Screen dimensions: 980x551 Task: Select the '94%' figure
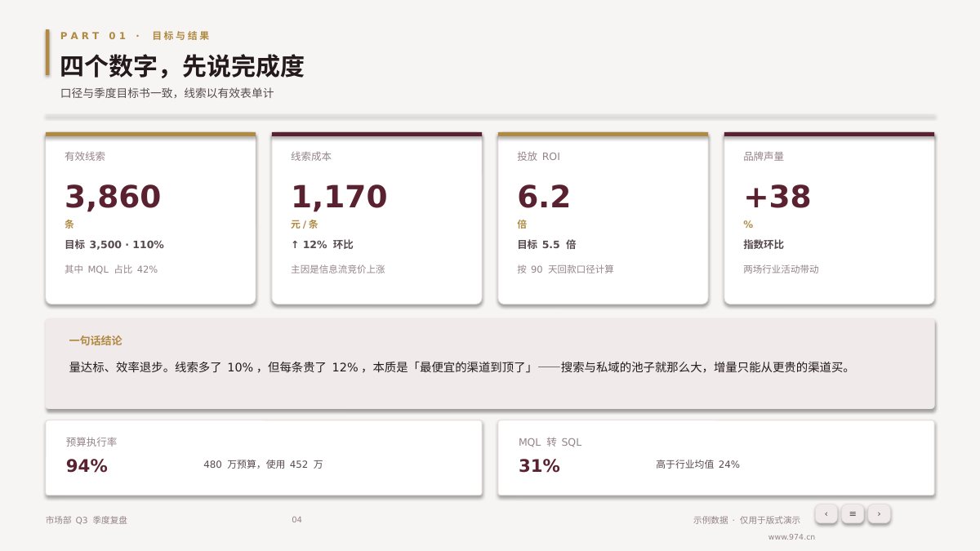(x=87, y=465)
